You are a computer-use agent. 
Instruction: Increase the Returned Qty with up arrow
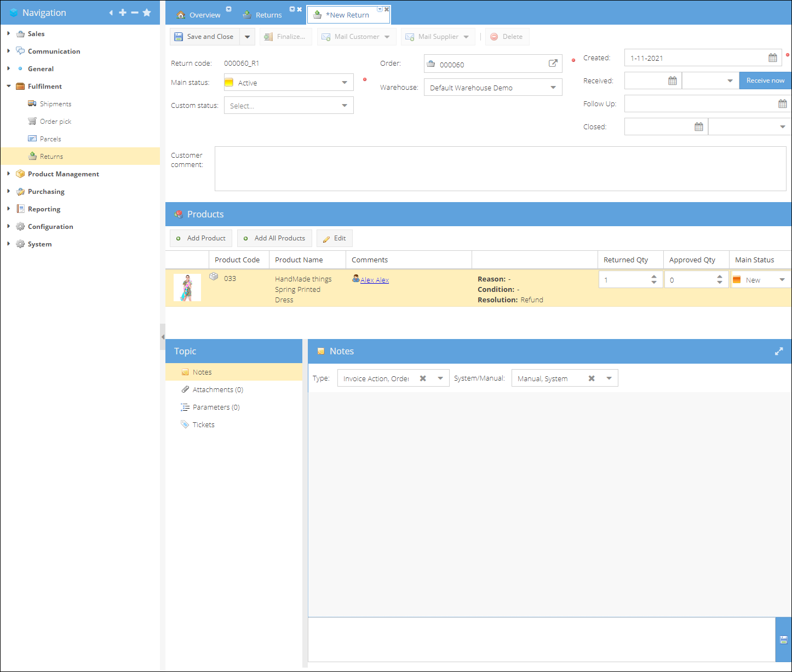pos(654,277)
